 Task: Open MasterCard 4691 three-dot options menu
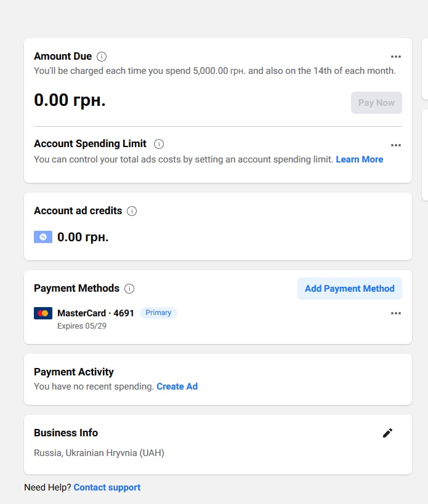point(396,313)
